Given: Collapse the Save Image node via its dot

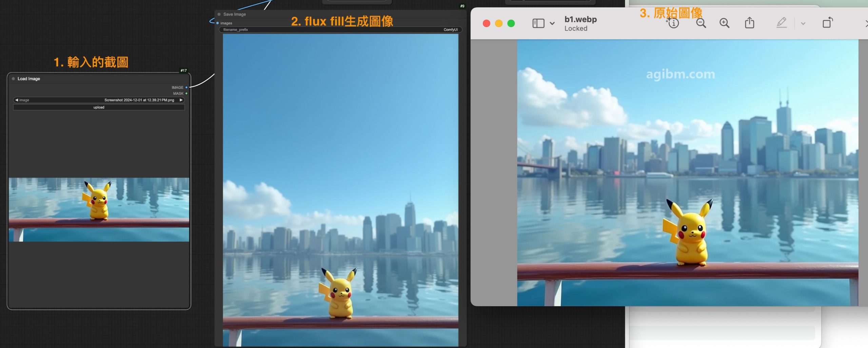Looking at the screenshot, I should click(219, 14).
